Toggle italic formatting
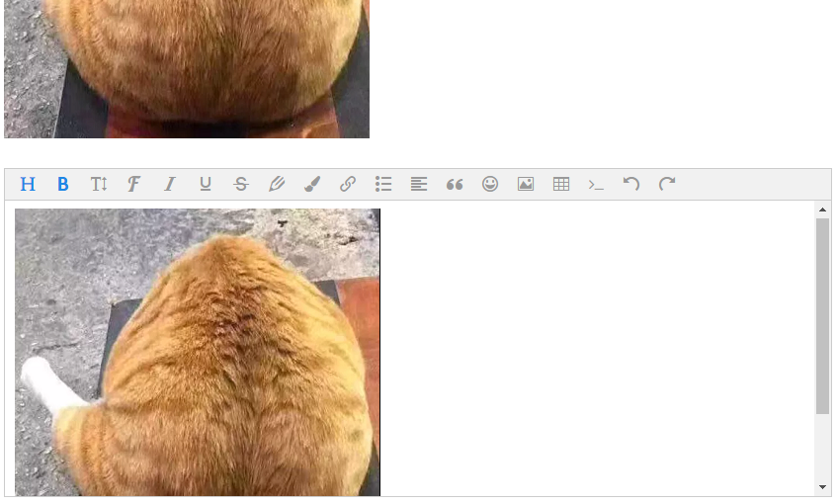837x504 pixels. pos(170,184)
